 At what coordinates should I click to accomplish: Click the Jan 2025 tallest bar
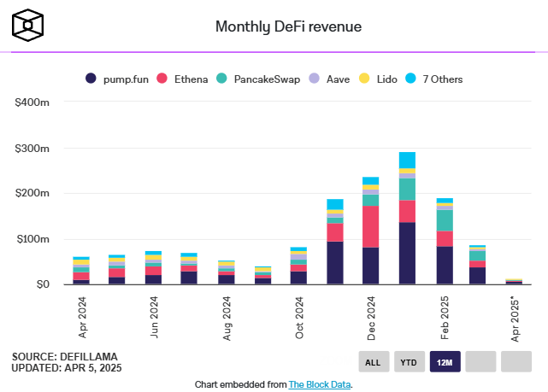tap(407, 218)
